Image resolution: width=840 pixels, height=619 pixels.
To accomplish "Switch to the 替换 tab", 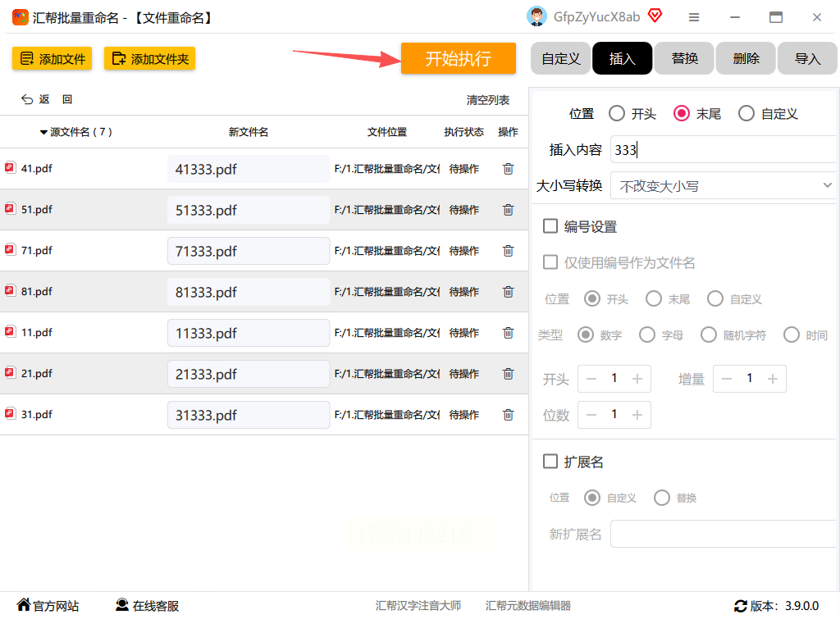I will tap(684, 59).
